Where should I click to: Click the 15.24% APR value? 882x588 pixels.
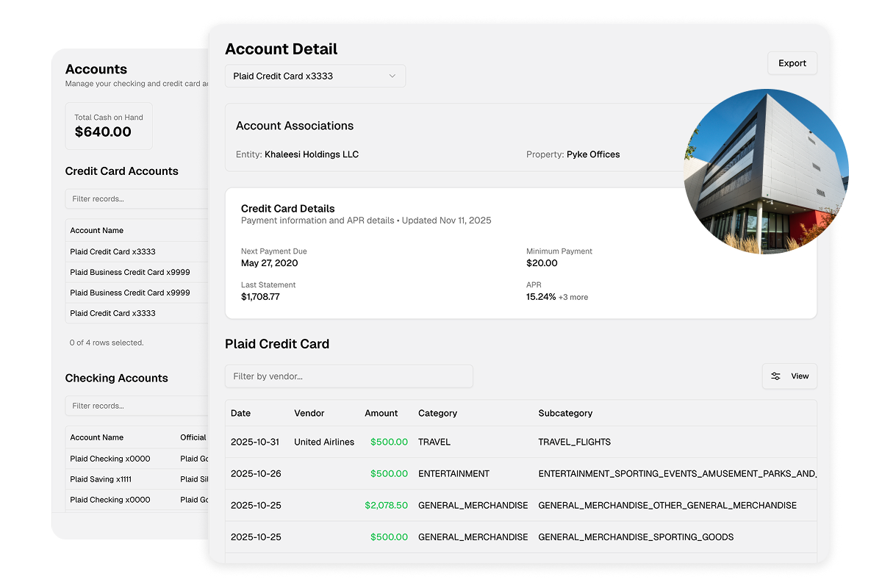click(x=541, y=297)
